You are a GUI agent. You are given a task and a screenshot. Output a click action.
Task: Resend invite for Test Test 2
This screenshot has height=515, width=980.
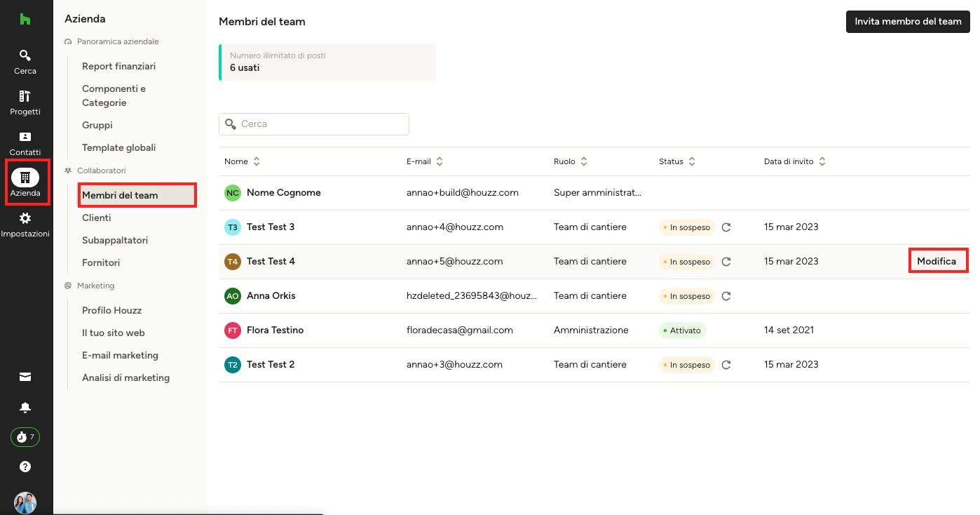point(726,365)
